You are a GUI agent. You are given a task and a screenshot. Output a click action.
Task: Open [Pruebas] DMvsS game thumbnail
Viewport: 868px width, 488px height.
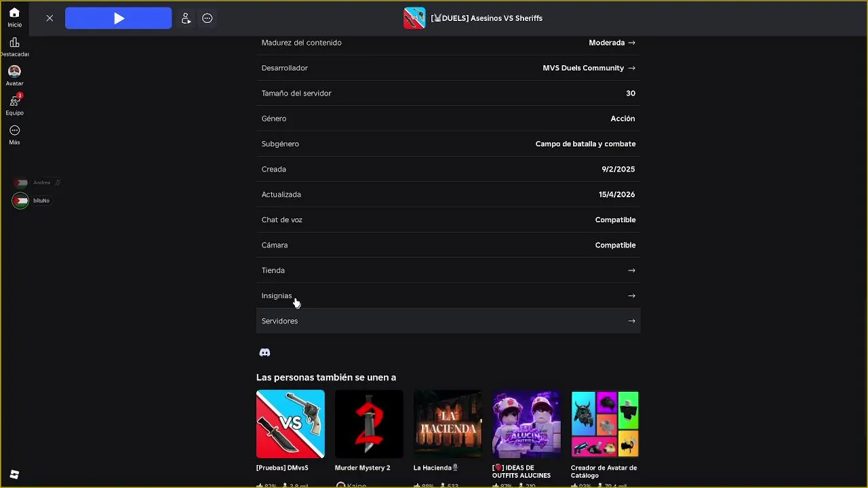click(x=290, y=424)
